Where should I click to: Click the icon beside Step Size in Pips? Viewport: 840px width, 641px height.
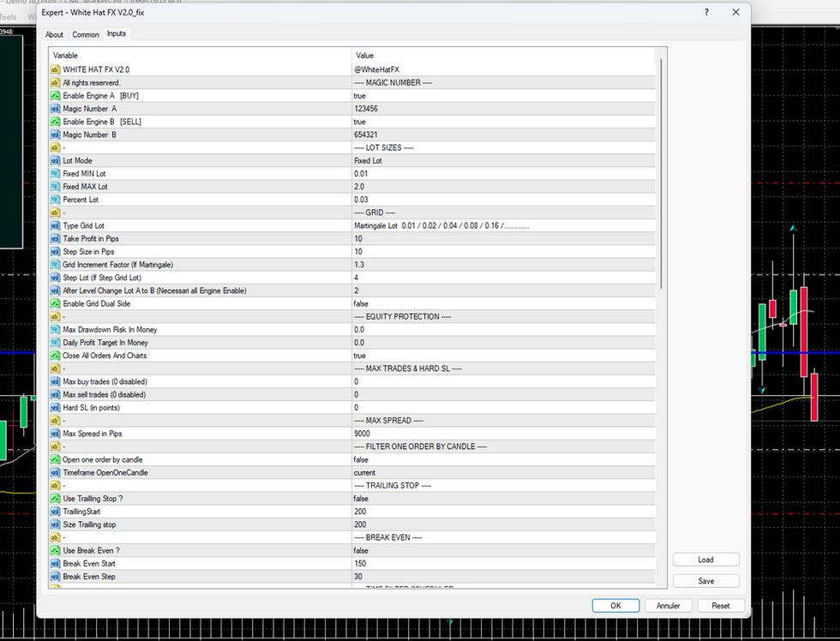click(x=55, y=252)
